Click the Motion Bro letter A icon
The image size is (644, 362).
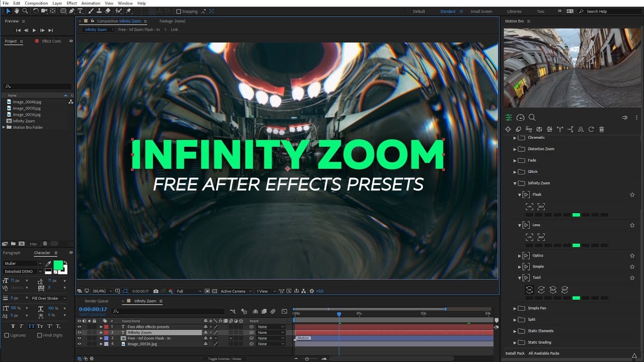point(581,129)
